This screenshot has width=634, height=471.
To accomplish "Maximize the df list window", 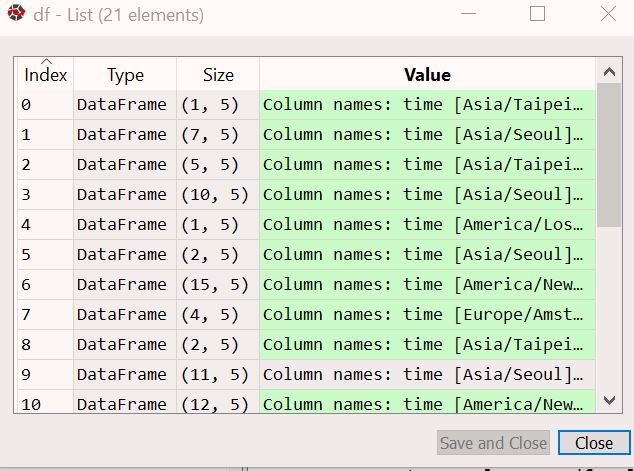I will (537, 15).
